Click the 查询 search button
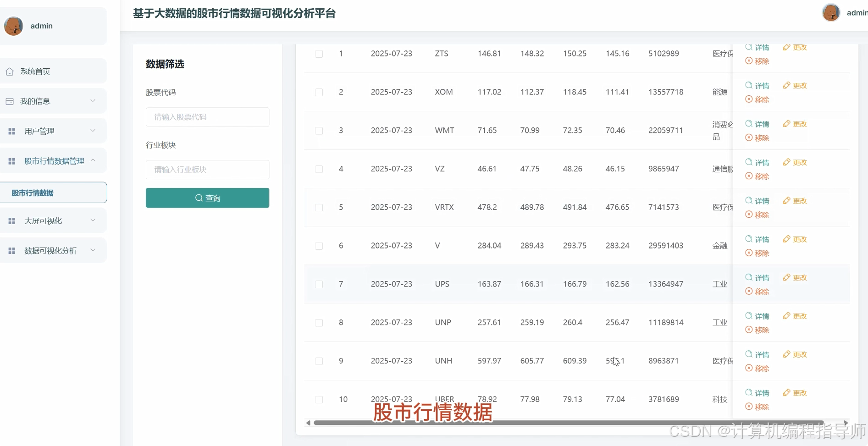This screenshot has width=868, height=446. [207, 198]
